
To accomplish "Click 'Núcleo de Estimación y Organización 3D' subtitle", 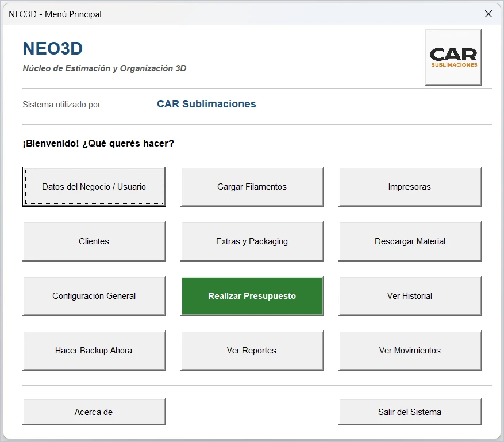I will [105, 68].
